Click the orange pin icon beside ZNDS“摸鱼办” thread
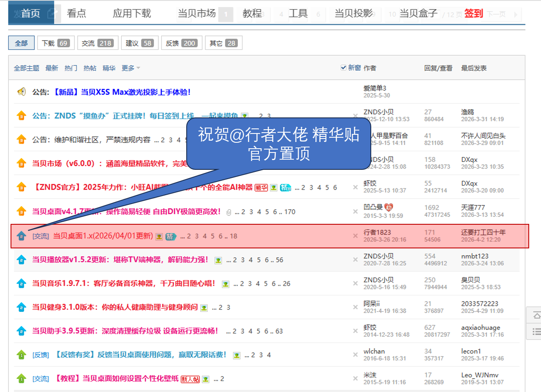 point(21,116)
